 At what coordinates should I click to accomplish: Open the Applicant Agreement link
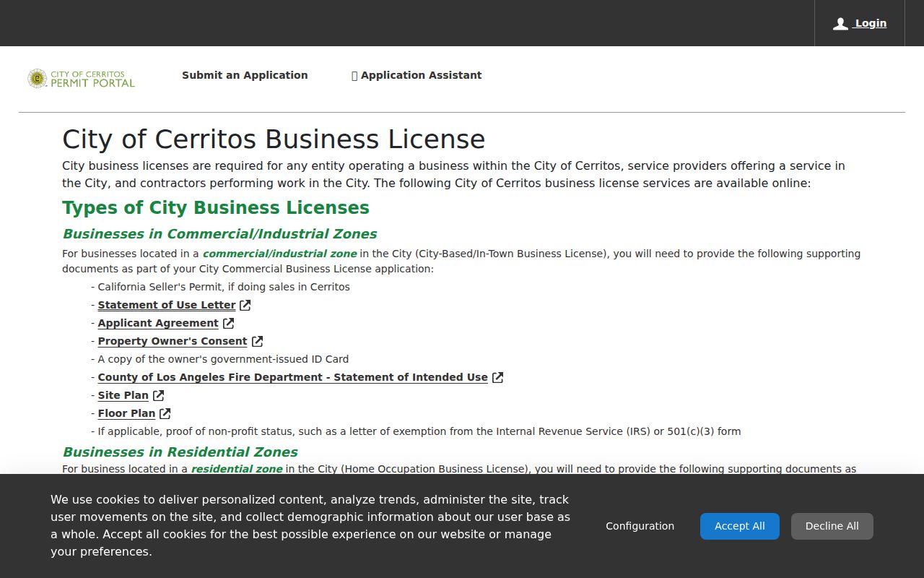click(x=158, y=323)
